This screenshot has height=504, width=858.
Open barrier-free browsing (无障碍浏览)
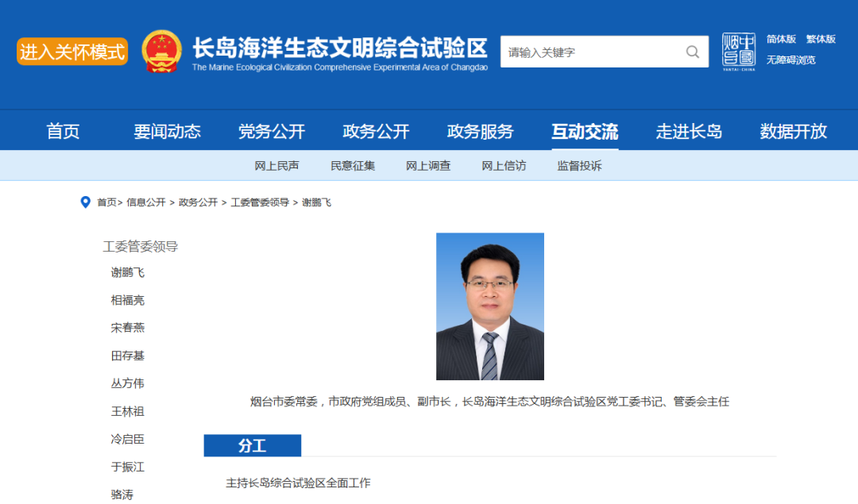pos(790,60)
